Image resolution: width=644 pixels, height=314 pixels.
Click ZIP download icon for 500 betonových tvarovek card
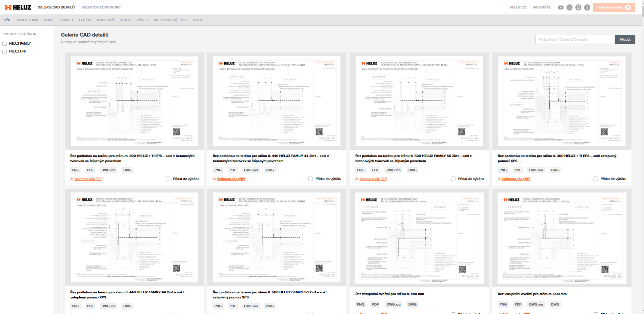pyautogui.click(x=357, y=179)
